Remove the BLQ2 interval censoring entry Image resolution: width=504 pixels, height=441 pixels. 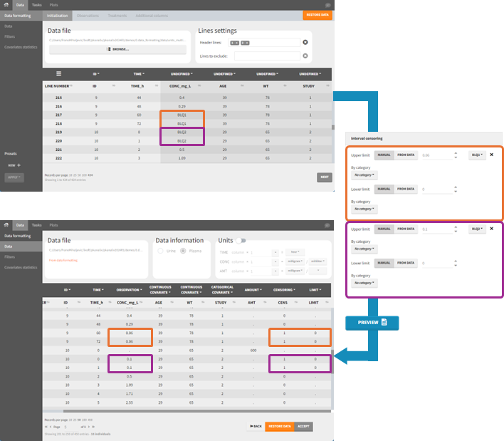pyautogui.click(x=491, y=229)
